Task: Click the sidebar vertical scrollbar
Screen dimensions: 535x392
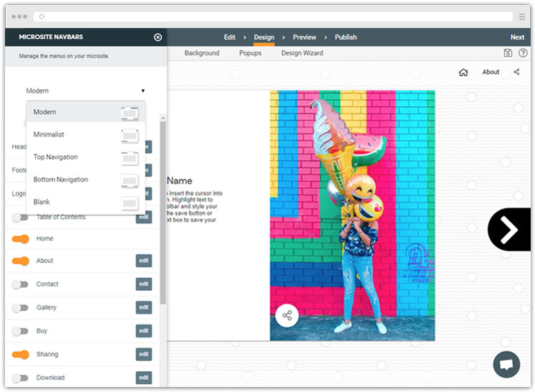Action: tap(163, 212)
